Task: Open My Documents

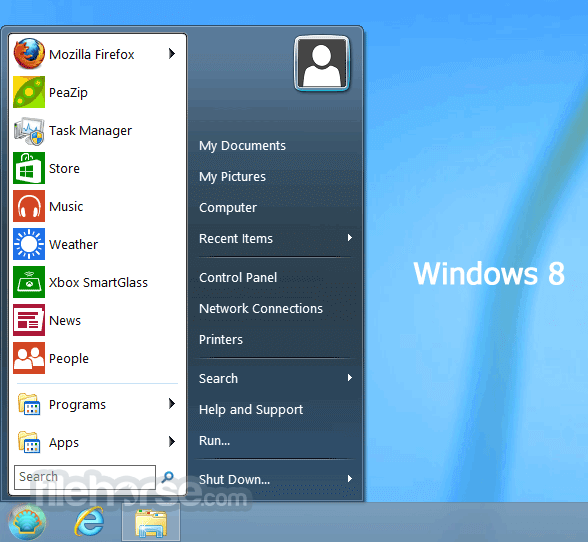Action: (x=242, y=146)
